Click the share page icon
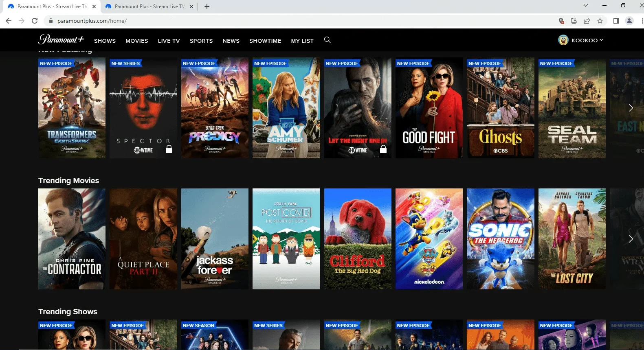Image resolution: width=644 pixels, height=350 pixels. click(x=587, y=21)
